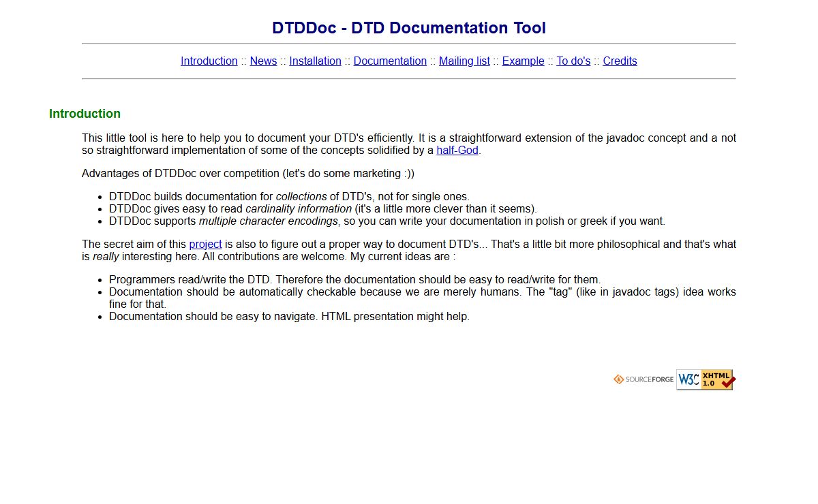Open the Mailing list nav link

[x=464, y=61]
